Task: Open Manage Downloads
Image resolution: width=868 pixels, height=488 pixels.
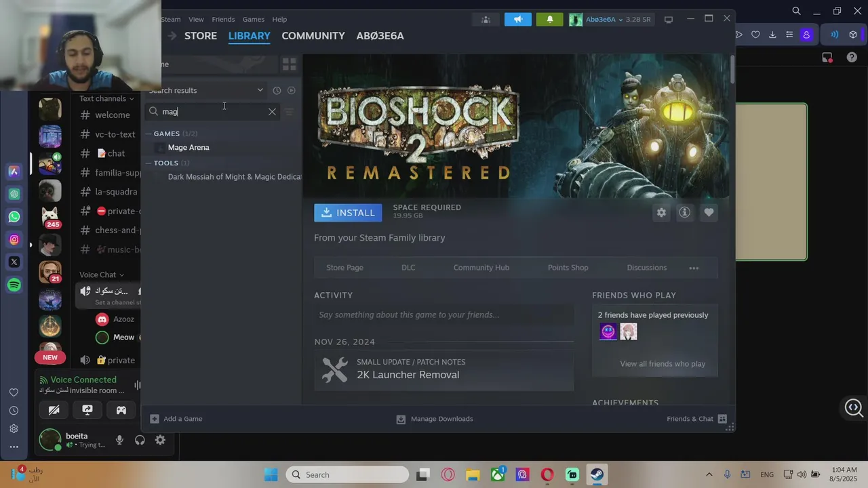Action: click(x=435, y=419)
